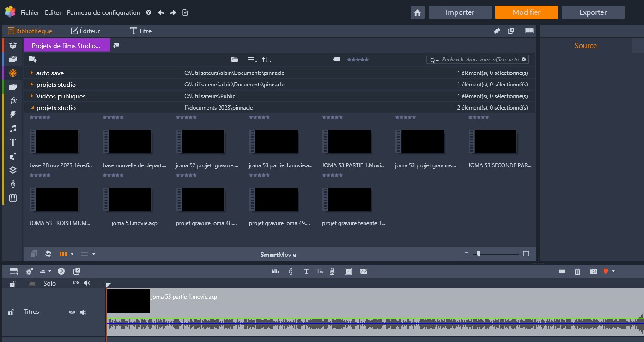
Task: Toggle the lock on the Titres track
Action: 11,313
